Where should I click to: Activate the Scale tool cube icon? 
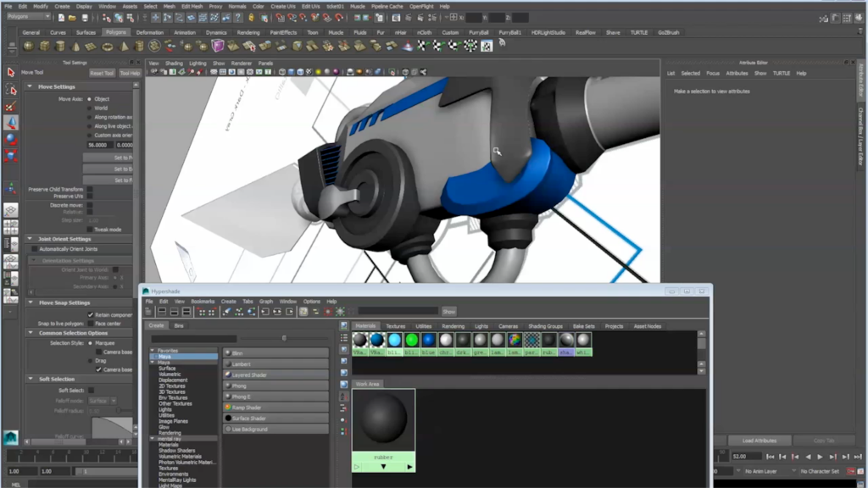[x=10, y=156]
